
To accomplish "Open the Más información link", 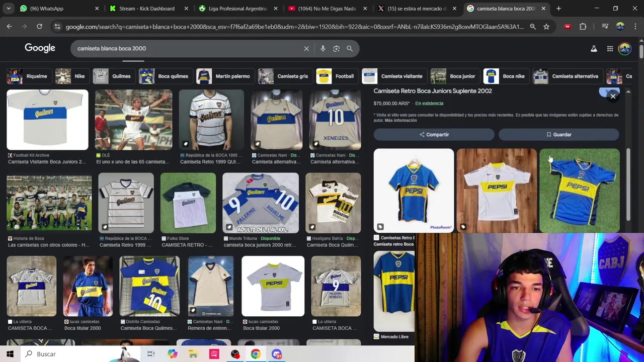I will (x=401, y=121).
